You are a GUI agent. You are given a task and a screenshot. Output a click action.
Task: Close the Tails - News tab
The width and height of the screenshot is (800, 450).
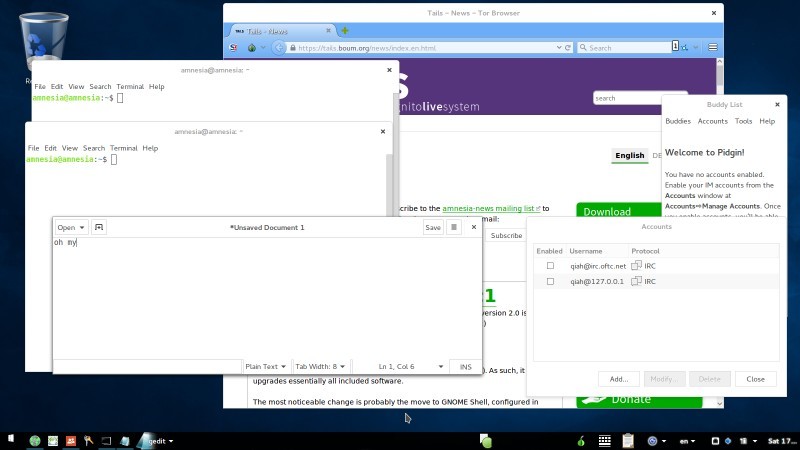pyautogui.click(x=328, y=31)
